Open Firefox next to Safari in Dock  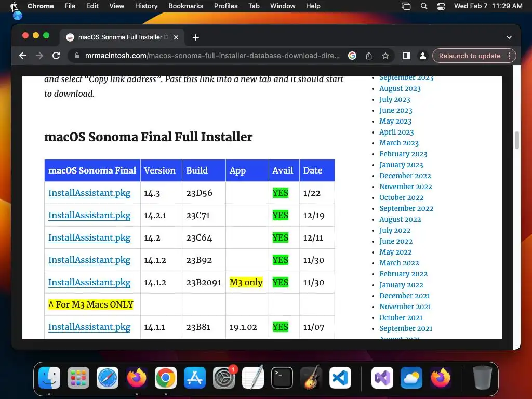pyautogui.click(x=137, y=378)
